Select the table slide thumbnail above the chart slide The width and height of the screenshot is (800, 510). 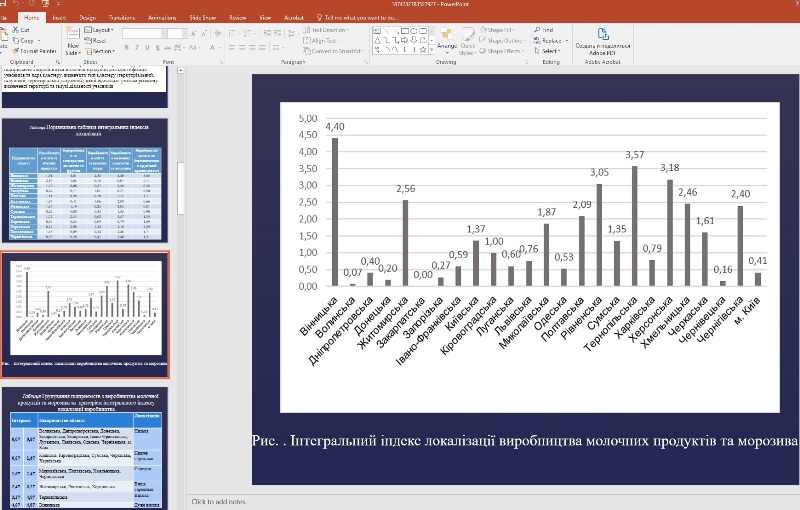click(84, 181)
